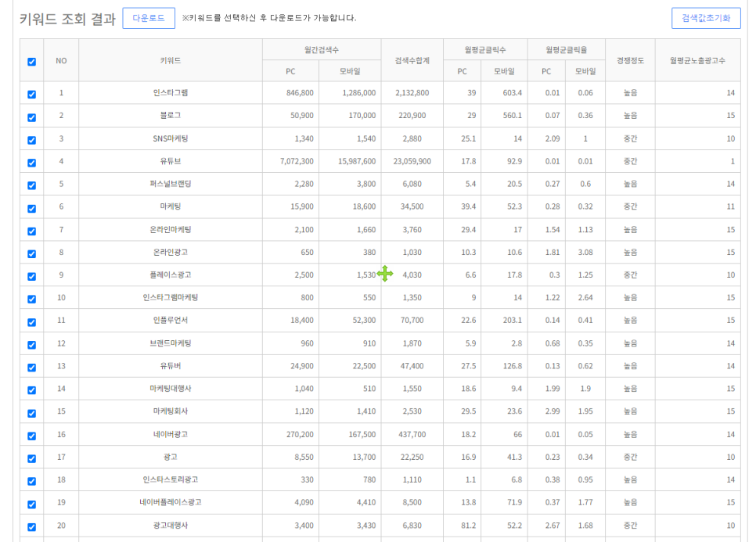The width and height of the screenshot is (756, 542).
Task: Toggle the checkbox for 유튜브 row
Action: click(x=32, y=163)
